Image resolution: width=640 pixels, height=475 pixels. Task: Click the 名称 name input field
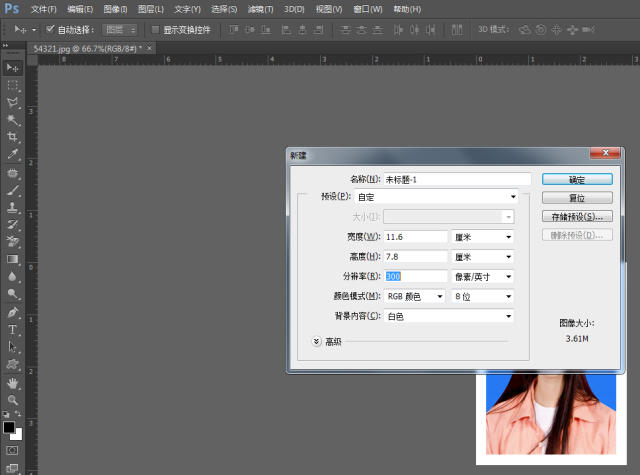(457, 179)
